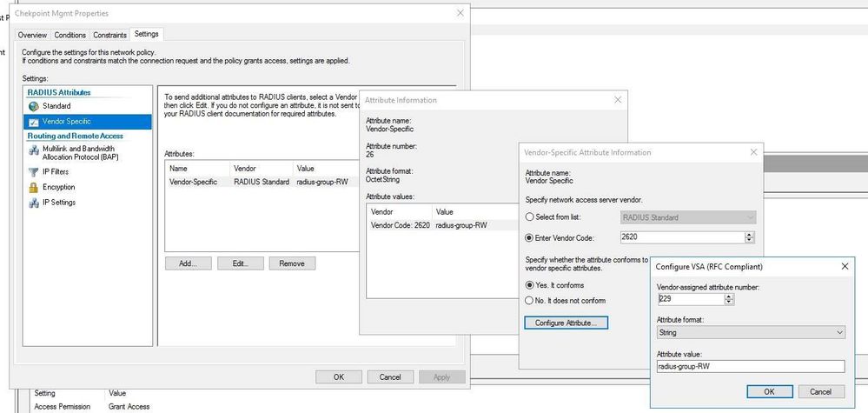
Task: Select the 'Enter Vendor Code' radio option
Action: pos(531,237)
